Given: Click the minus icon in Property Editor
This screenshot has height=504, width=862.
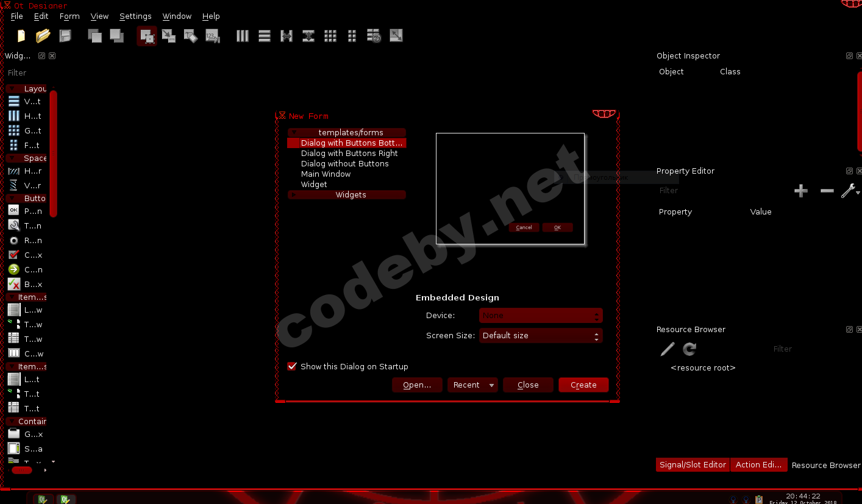Looking at the screenshot, I should pos(827,191).
